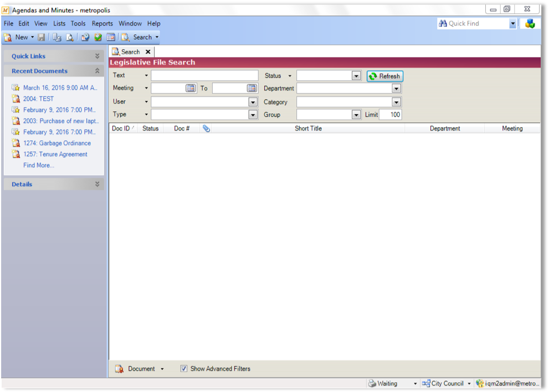The height and width of the screenshot is (392, 549).
Task: Open the New button dropdown arrow
Action: pyautogui.click(x=32, y=37)
